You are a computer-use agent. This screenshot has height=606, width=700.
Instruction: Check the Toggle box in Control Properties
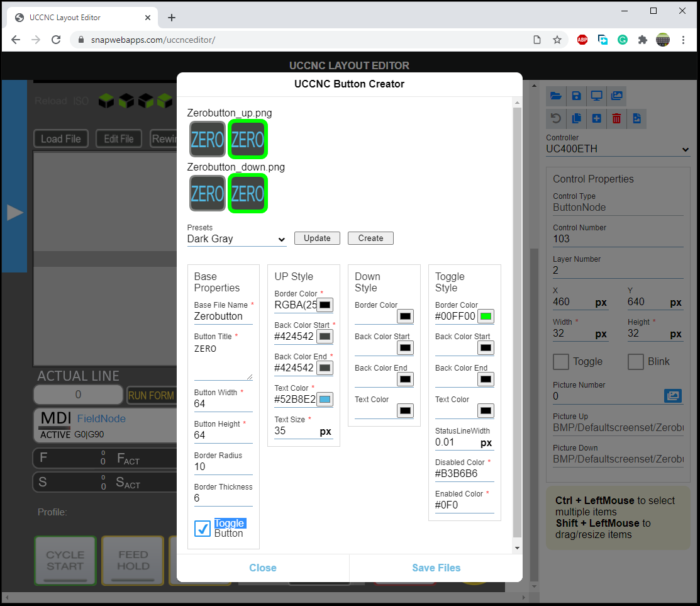click(x=561, y=362)
